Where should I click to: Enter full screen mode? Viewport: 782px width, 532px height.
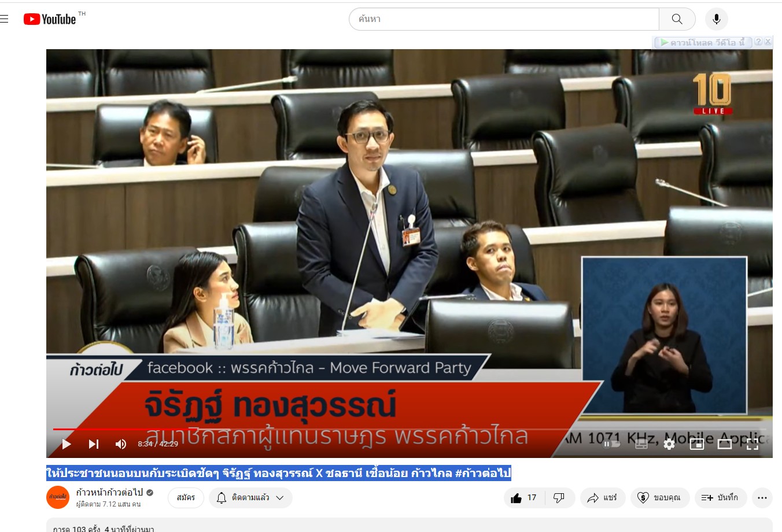[x=753, y=444]
